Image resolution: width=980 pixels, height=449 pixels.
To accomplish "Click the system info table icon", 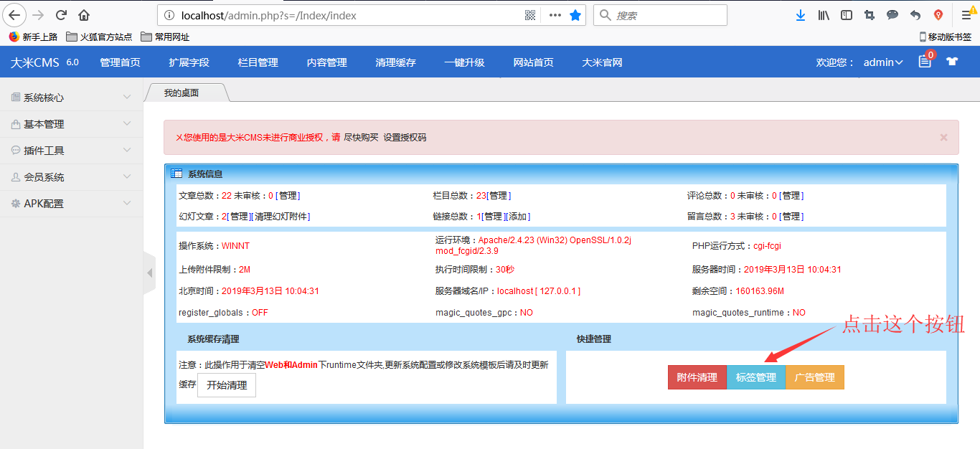I will click(176, 174).
